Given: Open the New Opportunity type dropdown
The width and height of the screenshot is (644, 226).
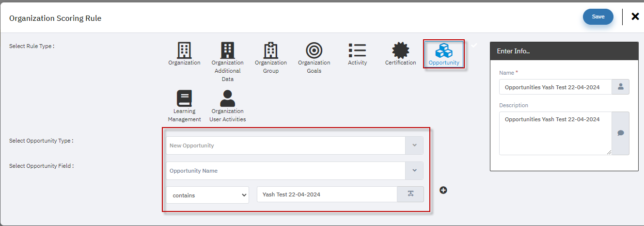Looking at the screenshot, I should tap(295, 145).
